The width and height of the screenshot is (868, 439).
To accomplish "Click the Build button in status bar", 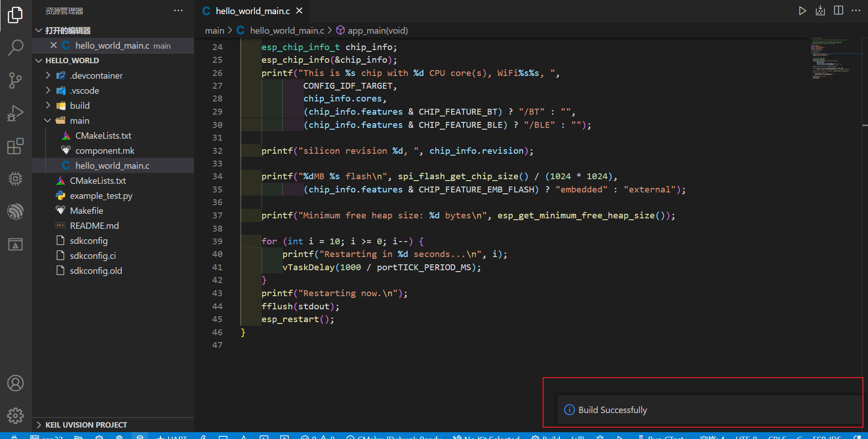I will click(x=546, y=437).
